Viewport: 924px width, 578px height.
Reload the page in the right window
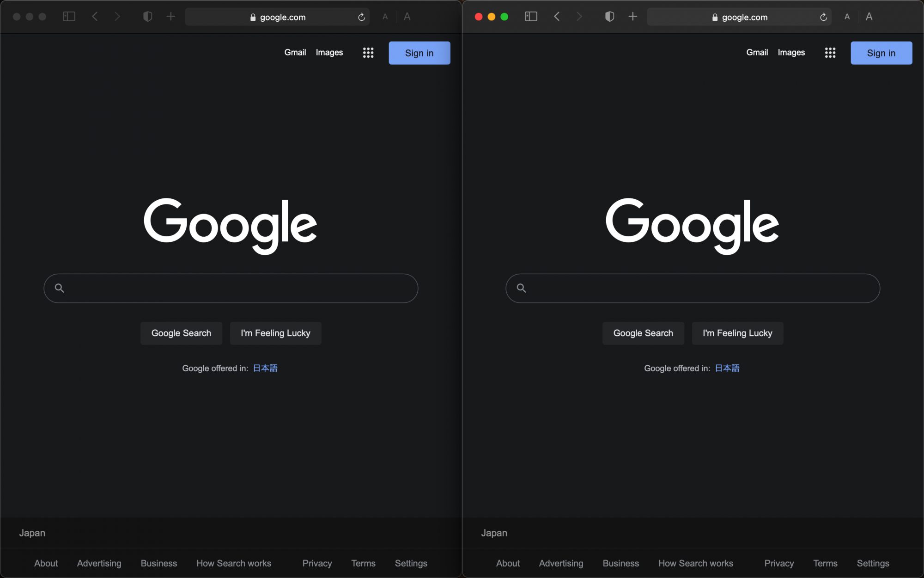[x=823, y=17]
